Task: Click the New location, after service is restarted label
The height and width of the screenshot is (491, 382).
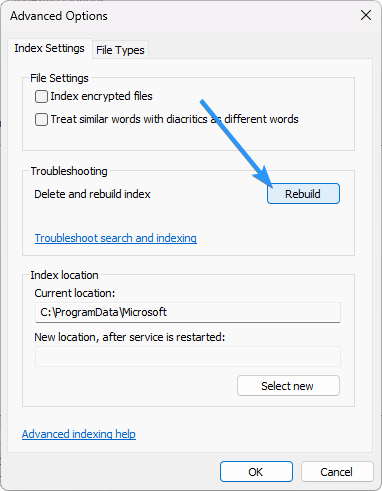Action: click(x=130, y=337)
